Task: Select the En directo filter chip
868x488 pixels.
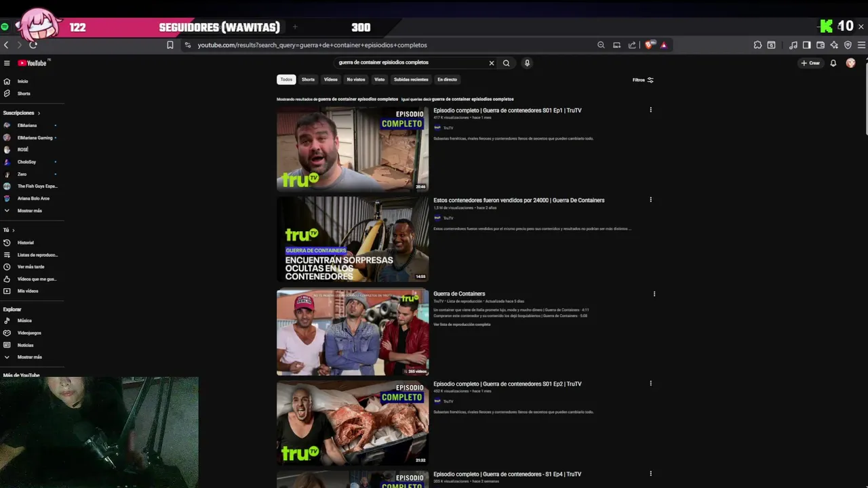Action: point(447,79)
